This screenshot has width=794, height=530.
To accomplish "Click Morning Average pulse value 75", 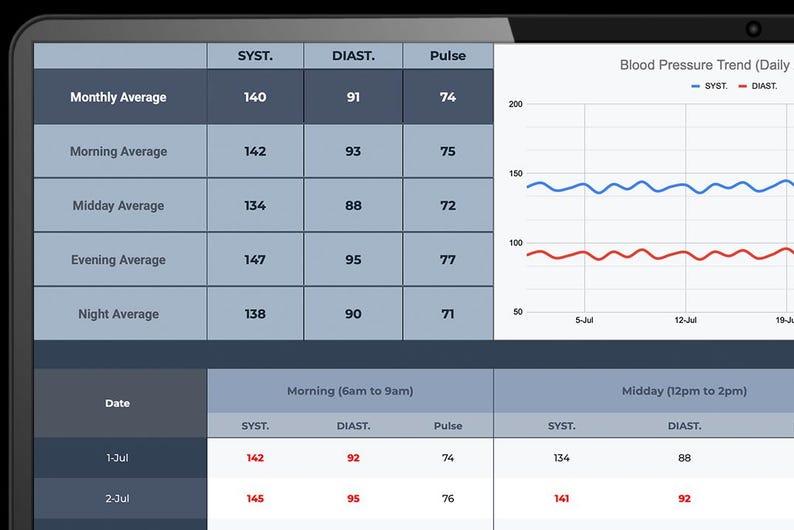I will [x=448, y=151].
